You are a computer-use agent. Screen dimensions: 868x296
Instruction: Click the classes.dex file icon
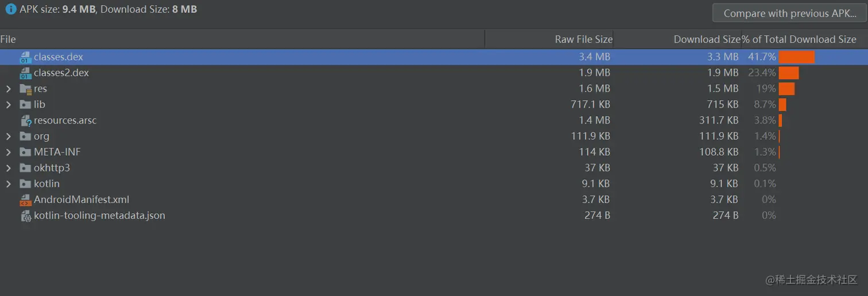pyautogui.click(x=25, y=57)
